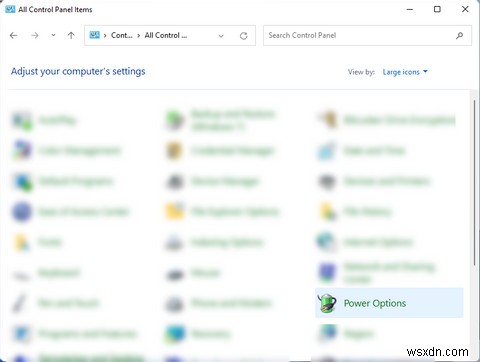Image resolution: width=480 pixels, height=362 pixels.
Task: Click the Control Panel icon in address bar
Action: 95,35
